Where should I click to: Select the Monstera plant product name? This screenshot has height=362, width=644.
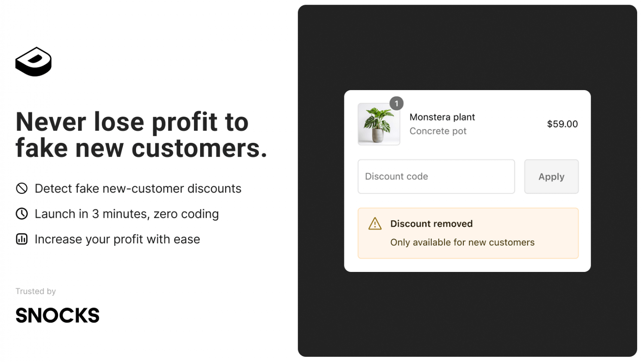(442, 117)
